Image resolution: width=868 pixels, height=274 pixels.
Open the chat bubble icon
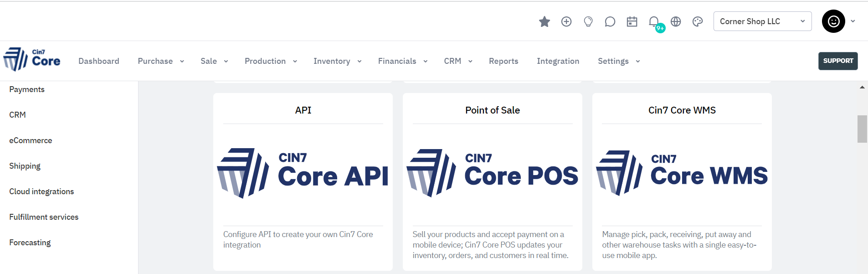610,21
